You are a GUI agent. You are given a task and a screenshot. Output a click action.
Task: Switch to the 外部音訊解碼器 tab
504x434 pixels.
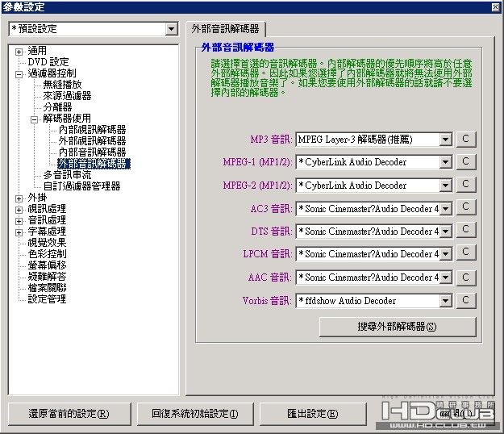coord(225,29)
